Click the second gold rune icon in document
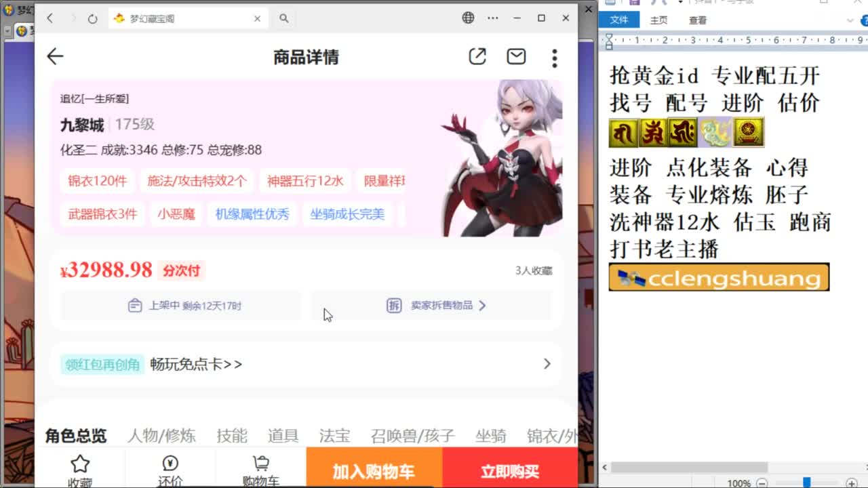 click(x=652, y=132)
